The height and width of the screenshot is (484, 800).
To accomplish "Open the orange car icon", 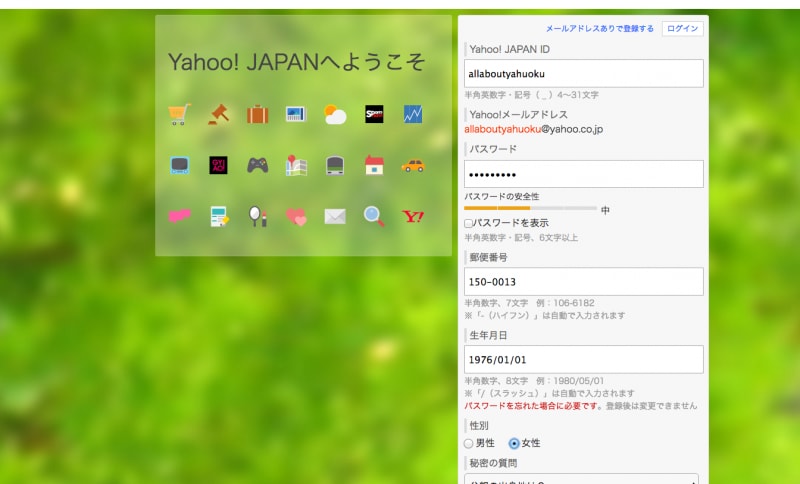I will [413, 165].
